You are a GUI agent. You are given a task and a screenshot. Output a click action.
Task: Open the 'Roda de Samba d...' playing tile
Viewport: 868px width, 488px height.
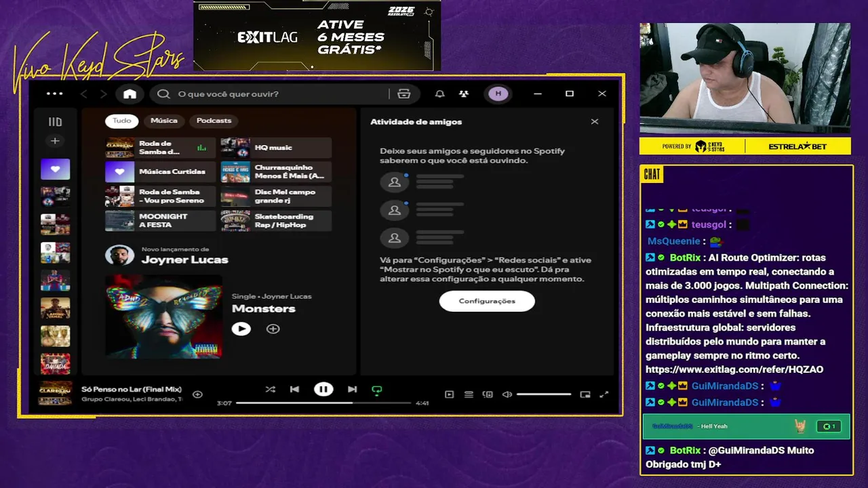point(160,148)
